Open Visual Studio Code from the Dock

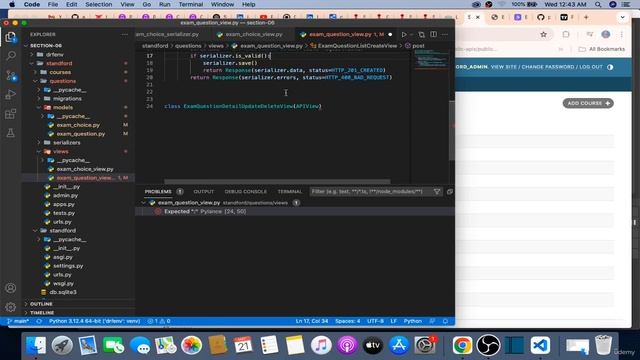click(540, 345)
